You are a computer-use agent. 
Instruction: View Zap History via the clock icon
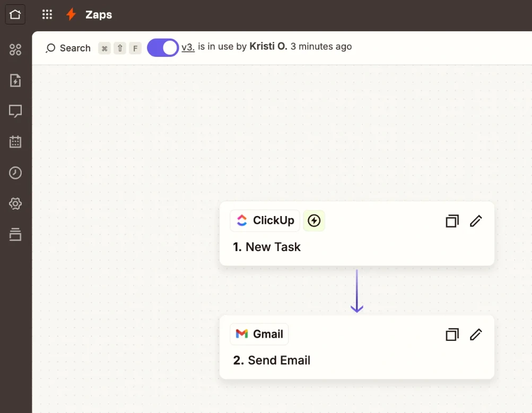(15, 173)
